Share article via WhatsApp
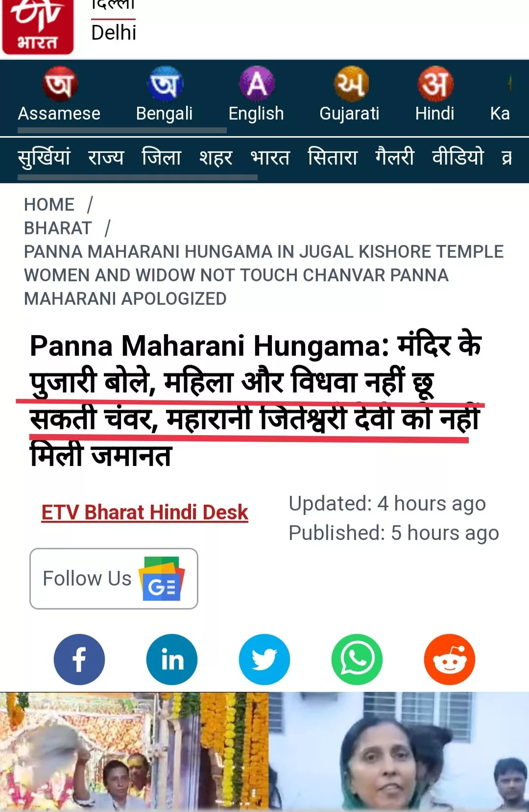Image resolution: width=529 pixels, height=812 pixels. pos(357,659)
